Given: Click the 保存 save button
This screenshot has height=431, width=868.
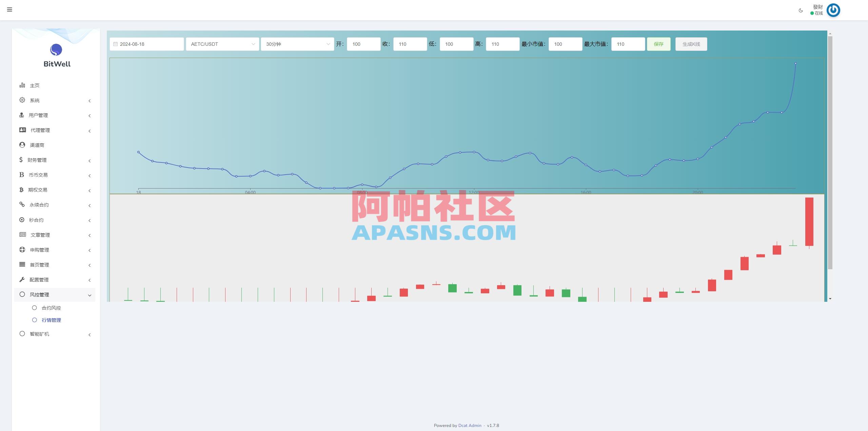Looking at the screenshot, I should [x=658, y=44].
